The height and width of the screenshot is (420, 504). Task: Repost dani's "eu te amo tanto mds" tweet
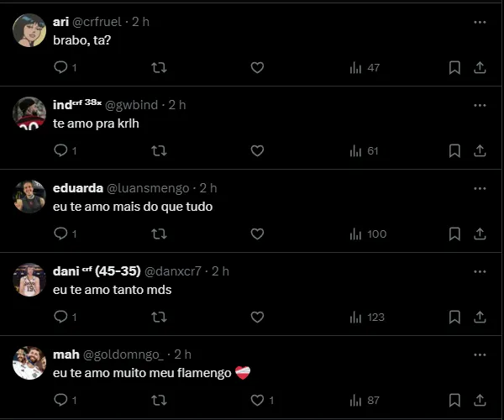click(x=158, y=317)
